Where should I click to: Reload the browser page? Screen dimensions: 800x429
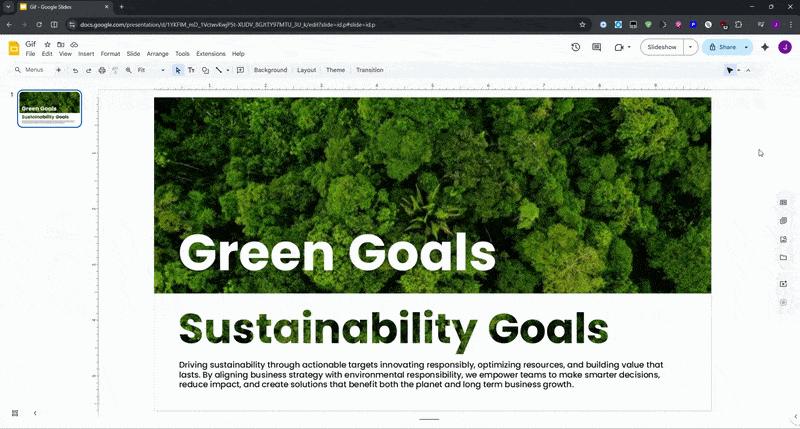(x=39, y=24)
